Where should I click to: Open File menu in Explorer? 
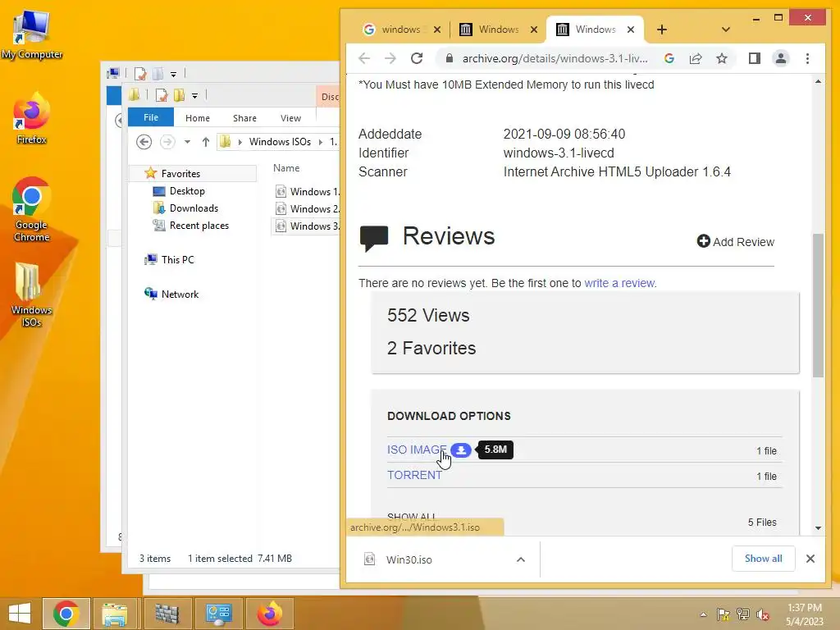tap(151, 117)
